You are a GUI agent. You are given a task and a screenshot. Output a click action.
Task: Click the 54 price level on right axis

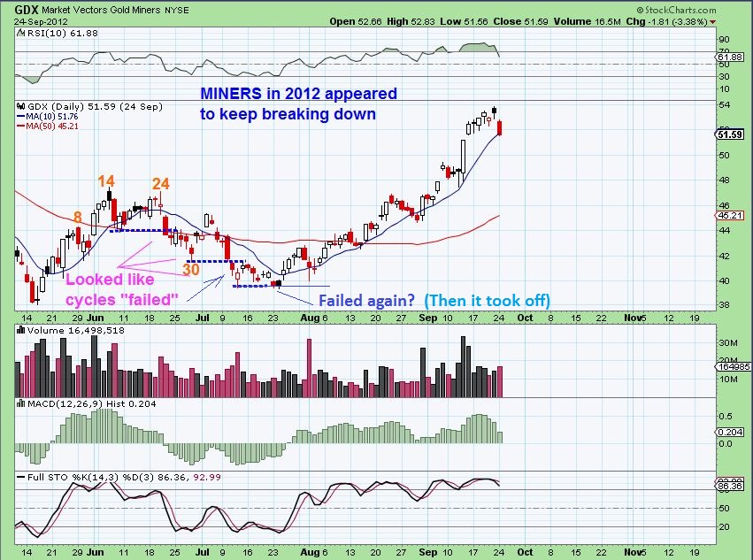724,105
